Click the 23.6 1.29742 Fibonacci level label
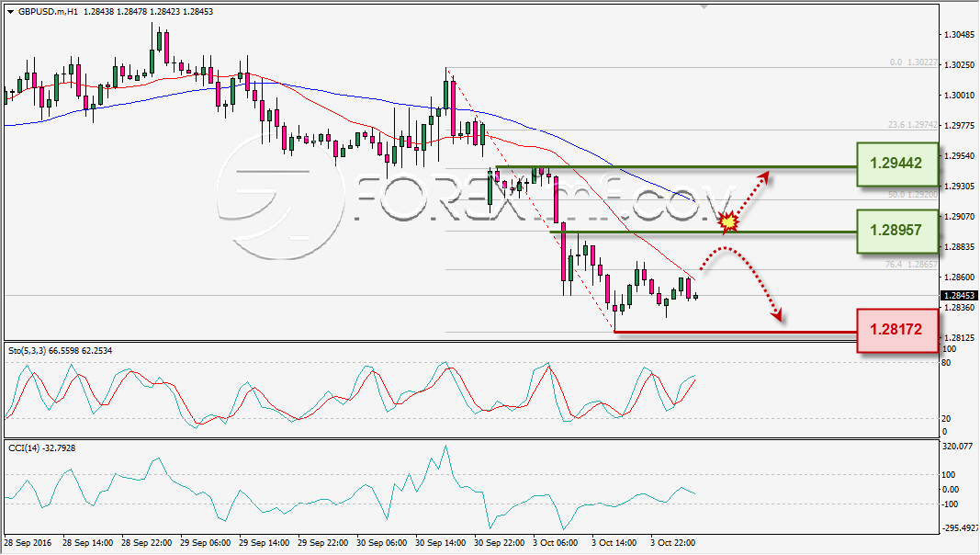 tap(913, 125)
